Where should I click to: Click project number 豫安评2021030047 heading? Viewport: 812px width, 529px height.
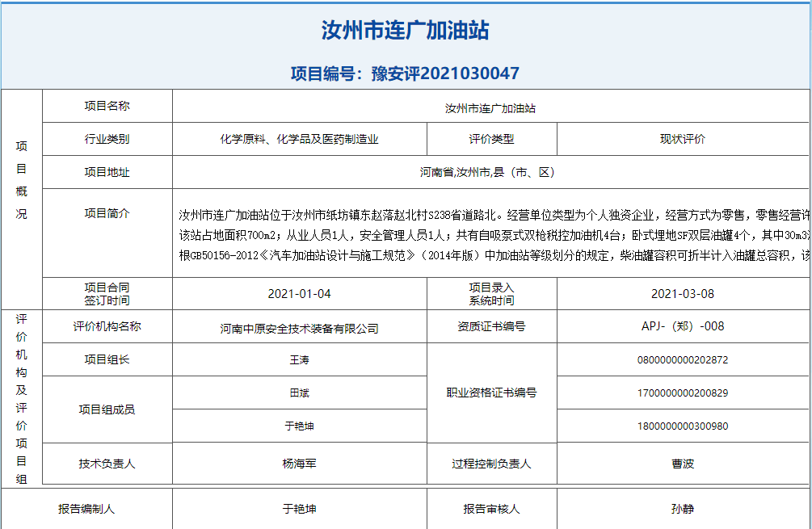pyautogui.click(x=405, y=73)
